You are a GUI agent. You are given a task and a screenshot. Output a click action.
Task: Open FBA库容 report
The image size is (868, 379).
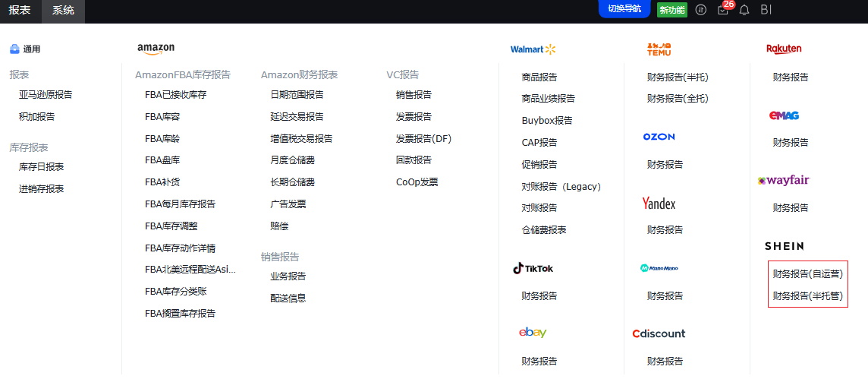162,117
